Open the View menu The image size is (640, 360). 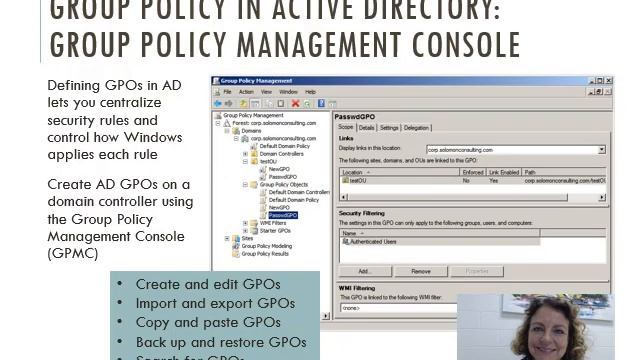(x=266, y=92)
